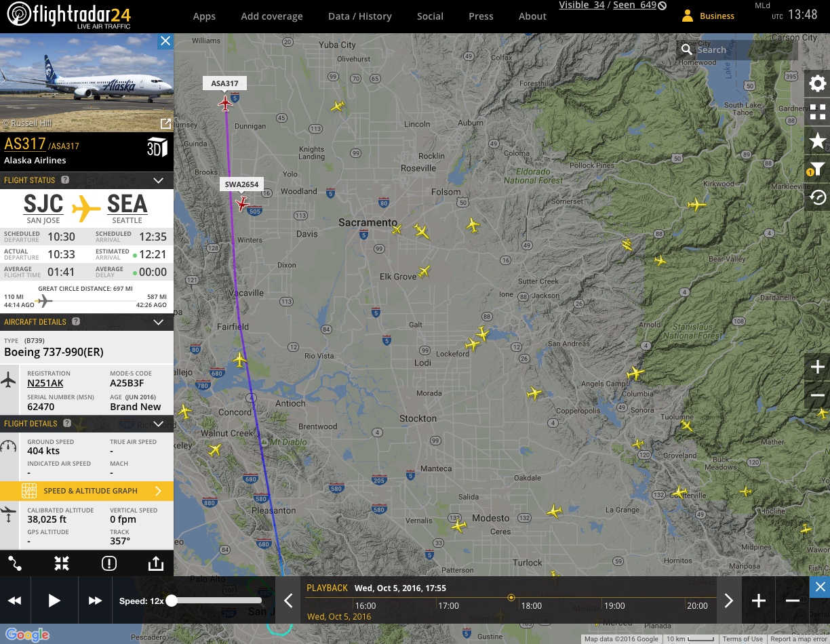Open the Add coverage menu
This screenshot has width=830, height=644.
(272, 16)
